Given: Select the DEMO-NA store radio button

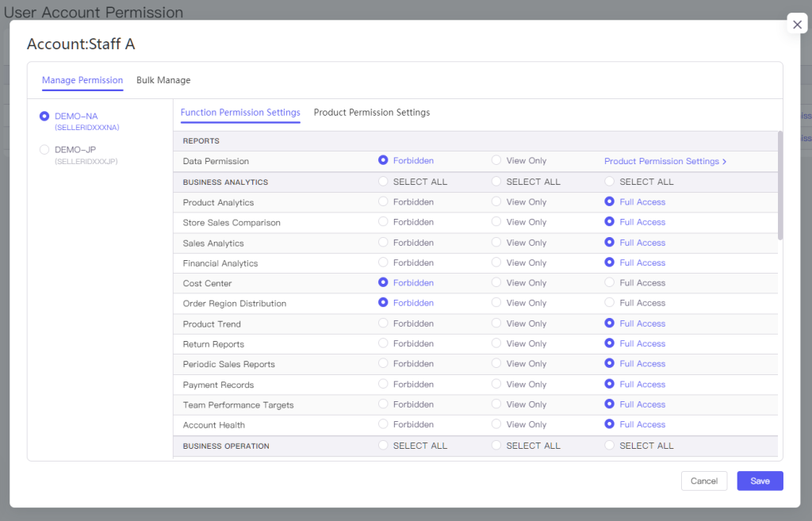Looking at the screenshot, I should 44,116.
